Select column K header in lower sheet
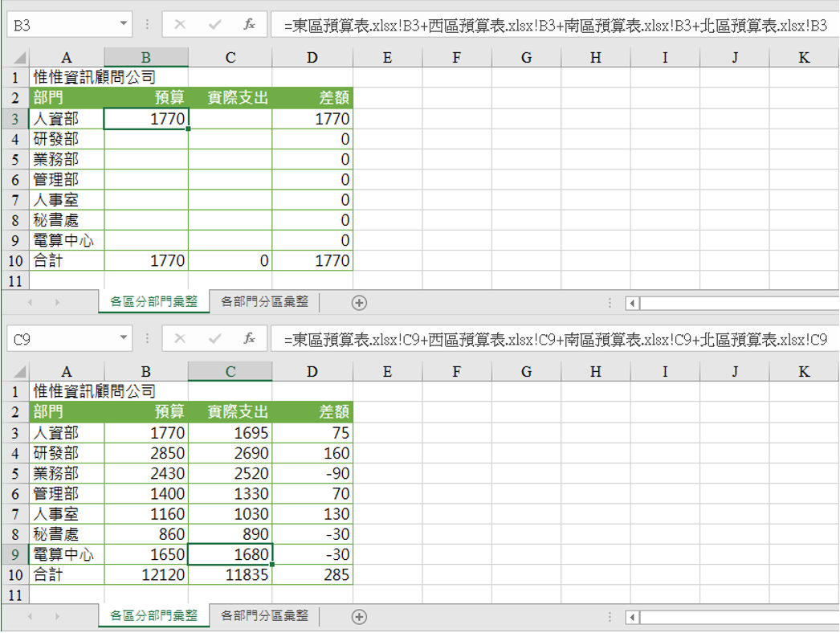This screenshot has width=840, height=633. coord(804,371)
